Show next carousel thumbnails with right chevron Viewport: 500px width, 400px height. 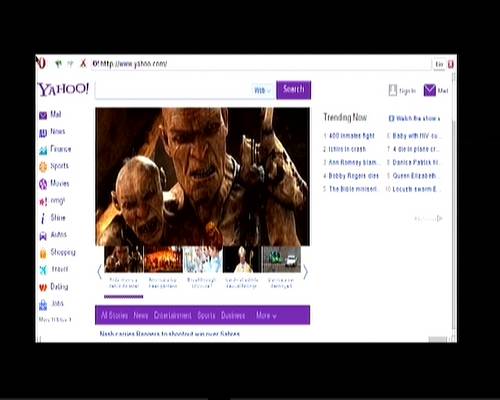tap(305, 272)
